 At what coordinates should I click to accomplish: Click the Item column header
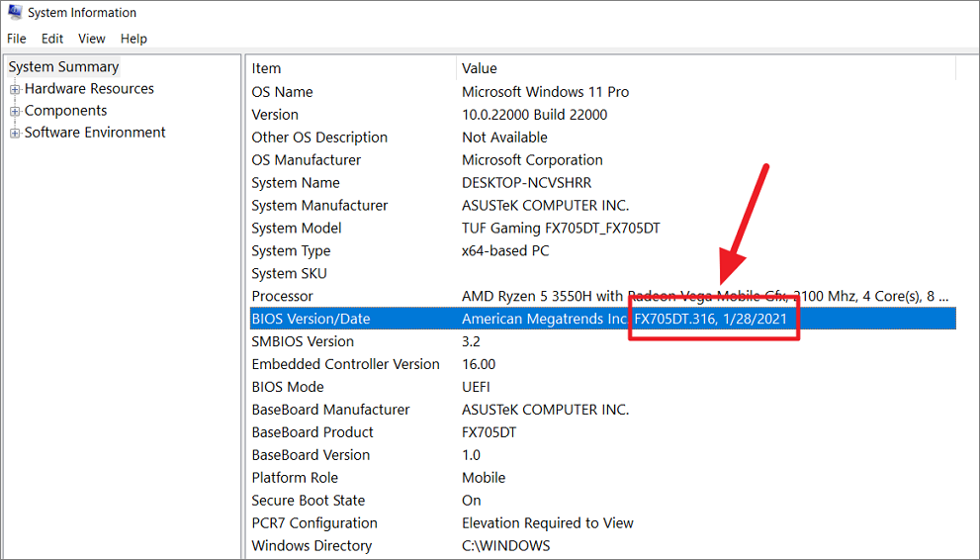[352, 68]
